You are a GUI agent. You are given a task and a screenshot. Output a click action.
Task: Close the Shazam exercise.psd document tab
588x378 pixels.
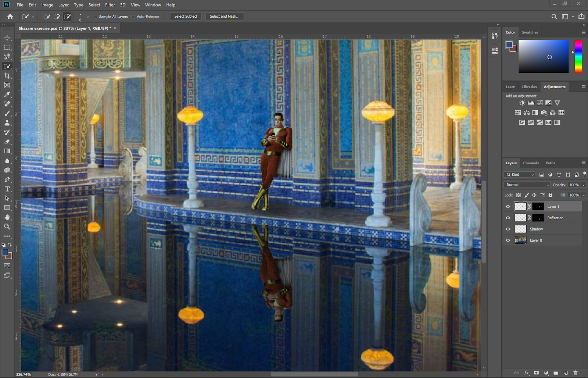click(115, 28)
